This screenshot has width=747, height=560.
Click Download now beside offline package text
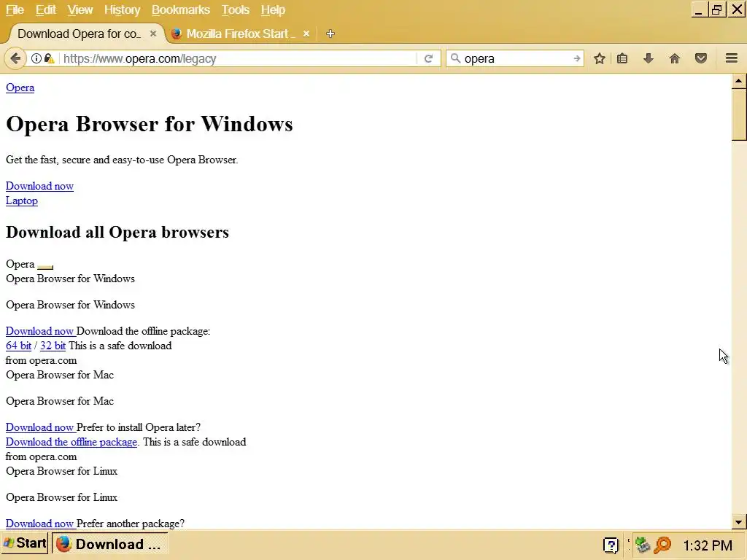39,332
